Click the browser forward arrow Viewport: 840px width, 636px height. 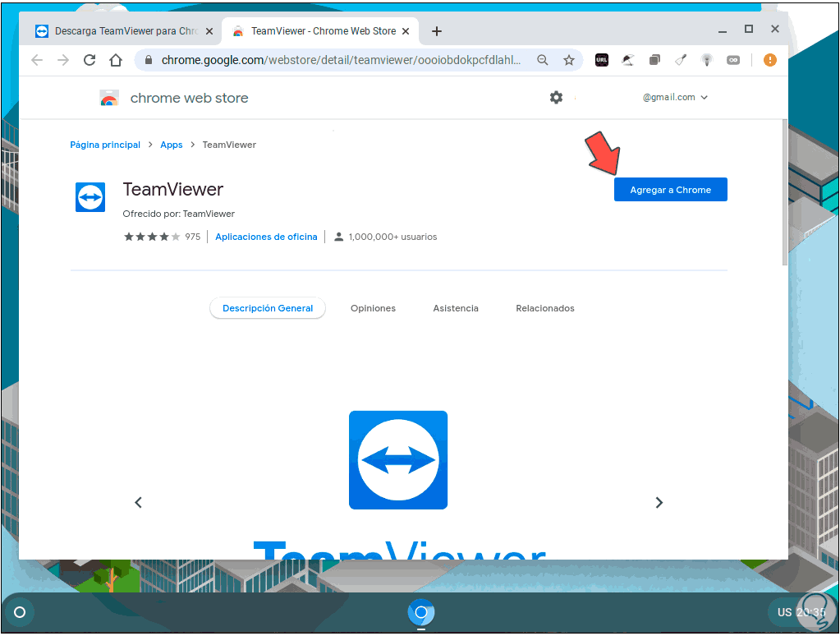click(63, 60)
